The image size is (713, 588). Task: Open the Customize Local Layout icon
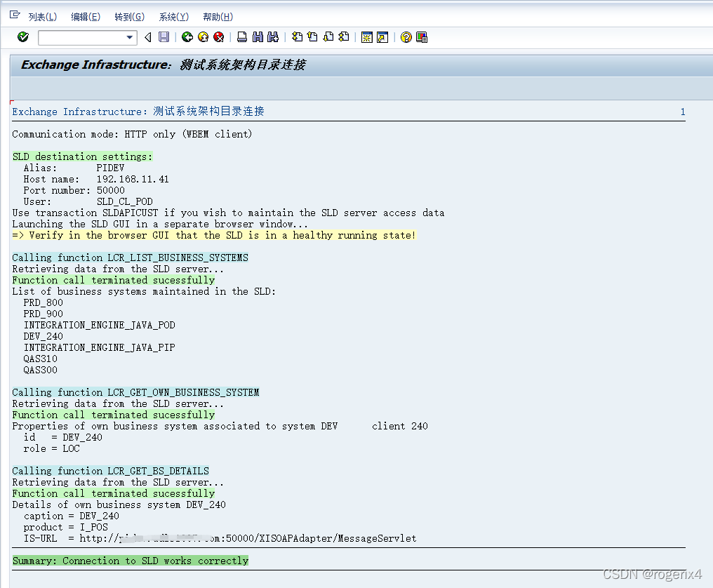click(422, 37)
